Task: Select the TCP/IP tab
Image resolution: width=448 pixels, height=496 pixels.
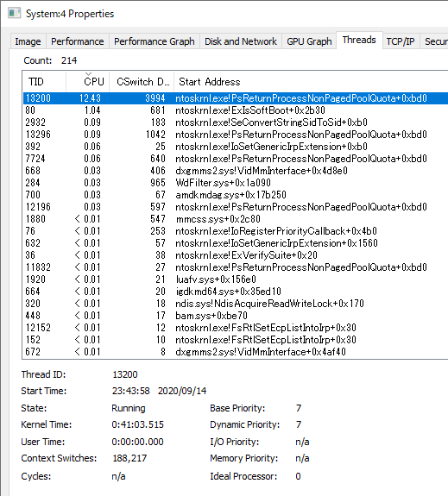Action: coord(401,41)
